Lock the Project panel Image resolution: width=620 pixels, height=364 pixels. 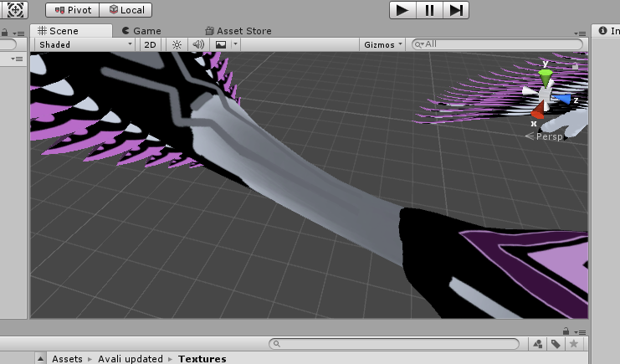pyautogui.click(x=566, y=331)
